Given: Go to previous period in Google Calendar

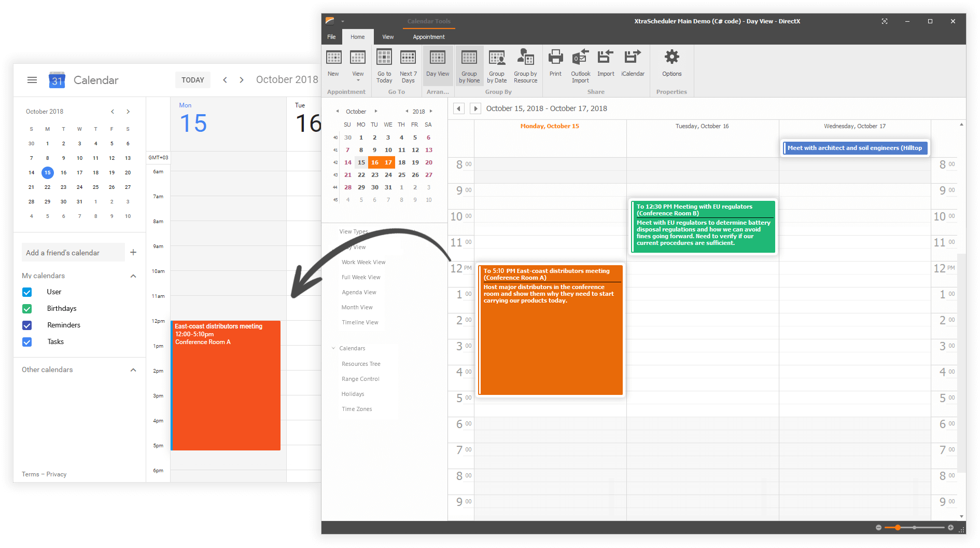Looking at the screenshot, I should click(x=225, y=79).
